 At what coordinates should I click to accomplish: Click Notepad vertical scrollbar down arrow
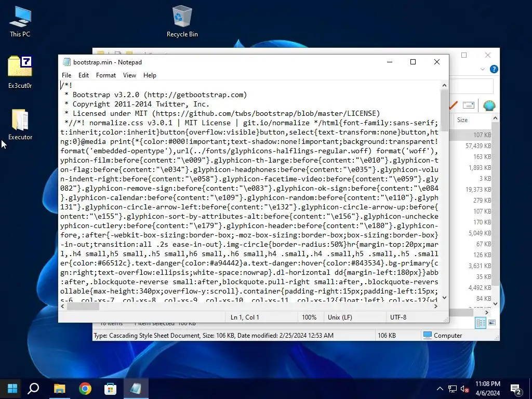[445, 298]
